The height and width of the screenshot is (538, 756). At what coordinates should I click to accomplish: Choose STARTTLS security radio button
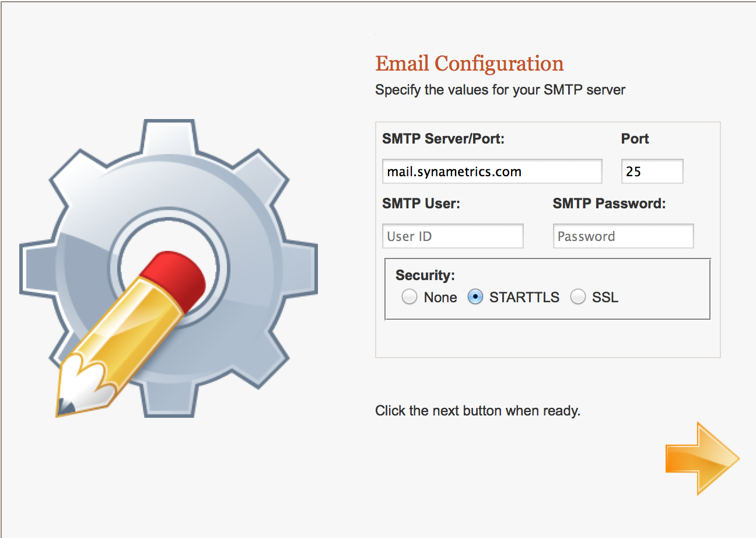click(x=475, y=297)
